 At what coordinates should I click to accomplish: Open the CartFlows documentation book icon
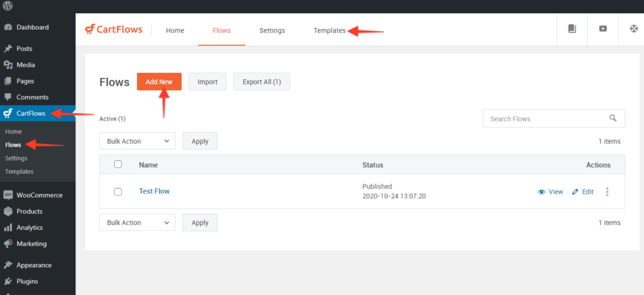pyautogui.click(x=572, y=29)
